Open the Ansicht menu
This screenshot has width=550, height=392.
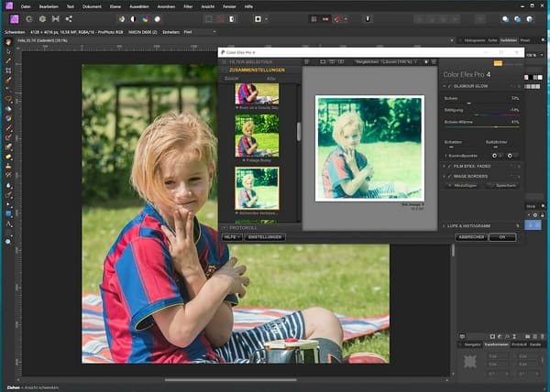[x=208, y=6]
